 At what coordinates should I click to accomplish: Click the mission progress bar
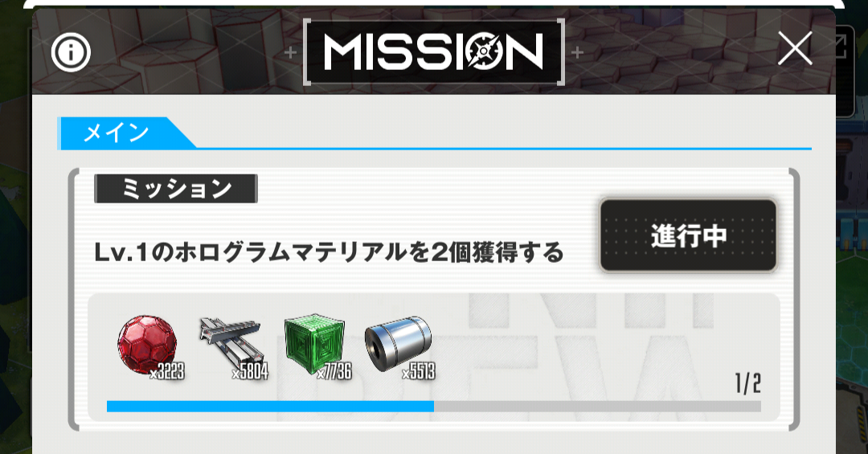tap(433, 407)
